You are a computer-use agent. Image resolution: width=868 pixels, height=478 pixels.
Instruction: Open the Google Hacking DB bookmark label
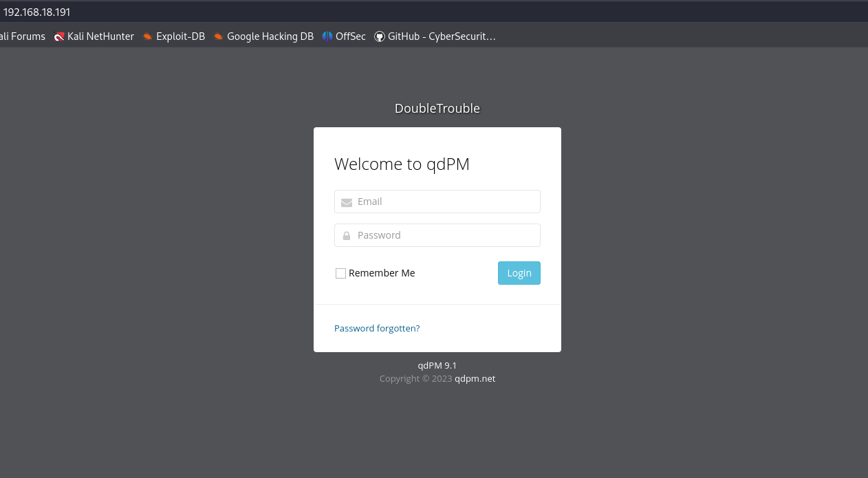(270, 36)
